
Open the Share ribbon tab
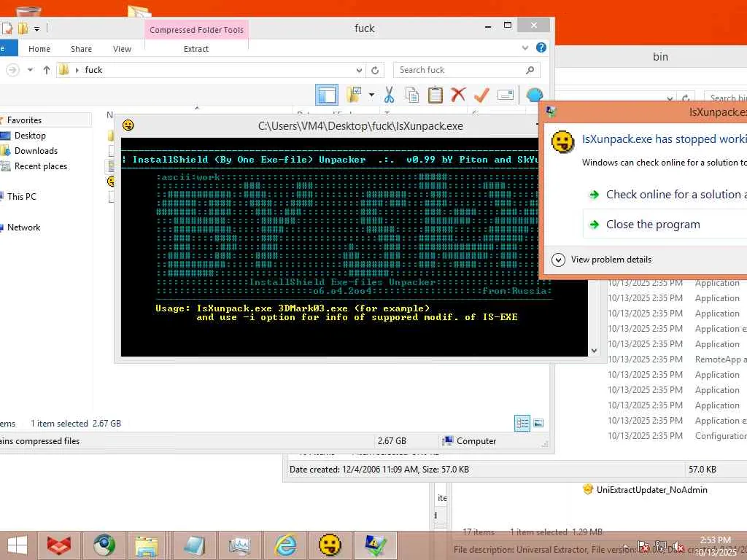[82, 49]
